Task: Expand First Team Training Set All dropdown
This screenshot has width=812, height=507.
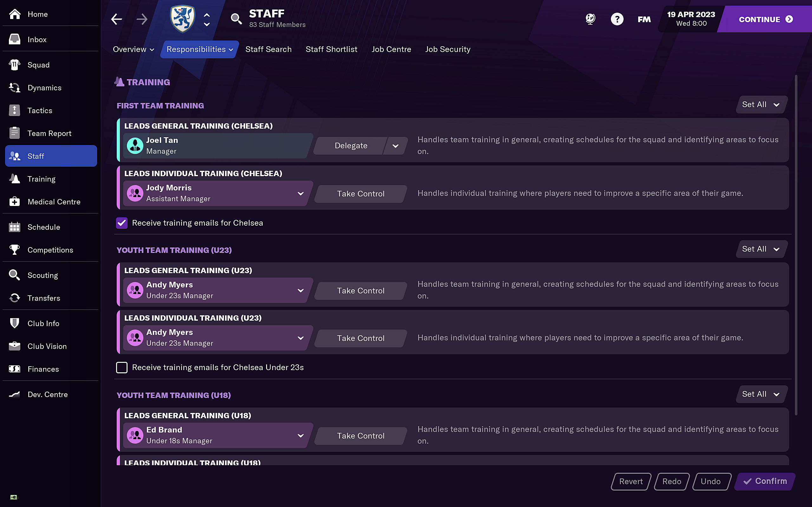Action: [x=761, y=105]
